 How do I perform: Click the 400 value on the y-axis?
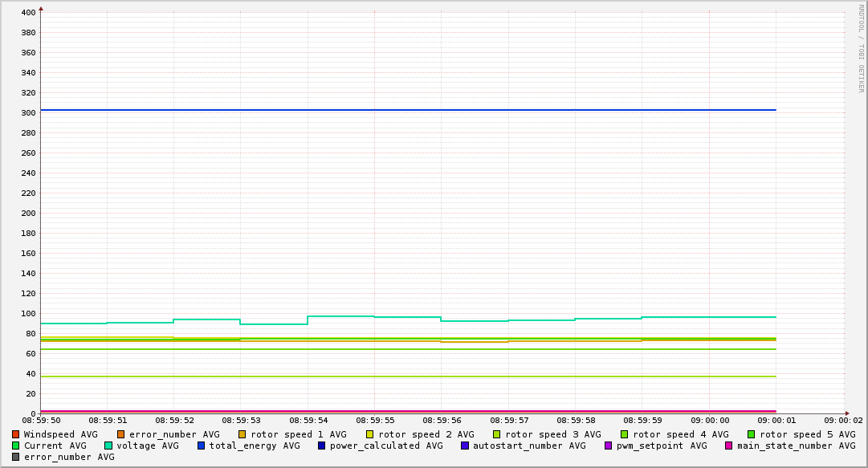click(x=28, y=13)
